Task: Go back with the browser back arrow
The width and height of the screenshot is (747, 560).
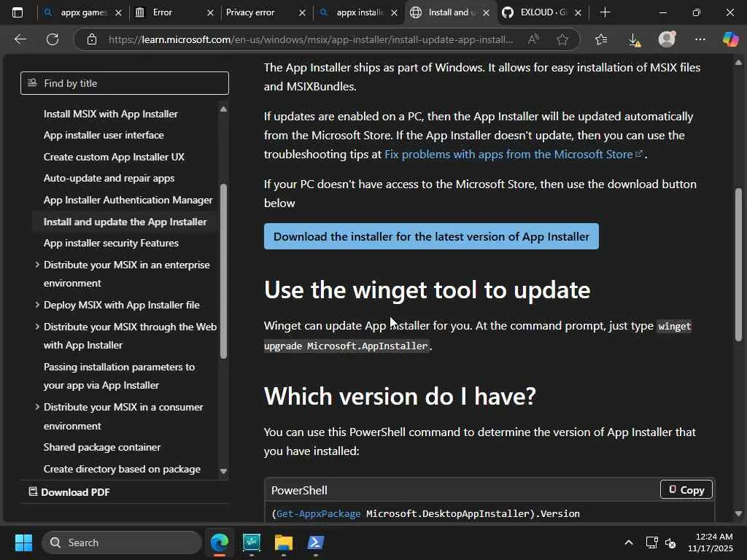Action: [20, 39]
